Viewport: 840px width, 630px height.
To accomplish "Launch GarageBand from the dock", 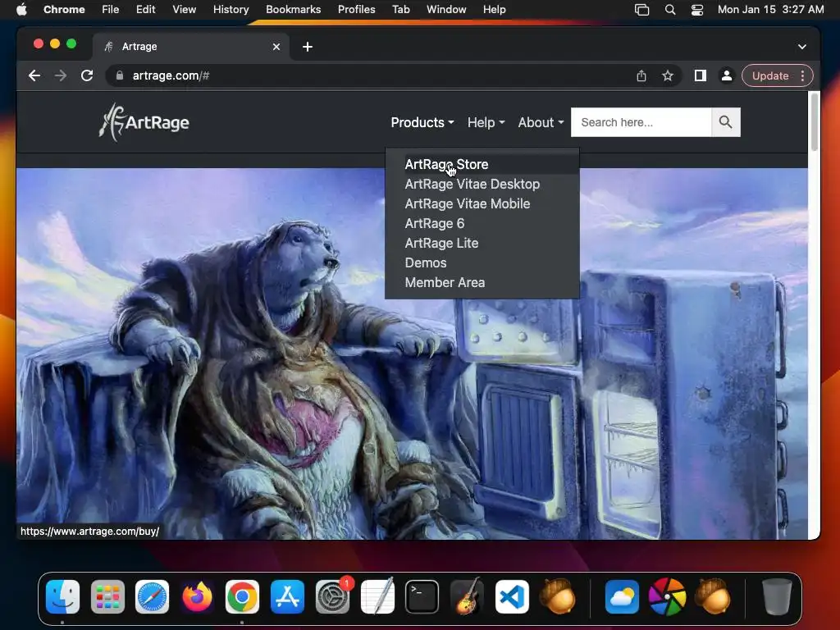I will pos(467,596).
